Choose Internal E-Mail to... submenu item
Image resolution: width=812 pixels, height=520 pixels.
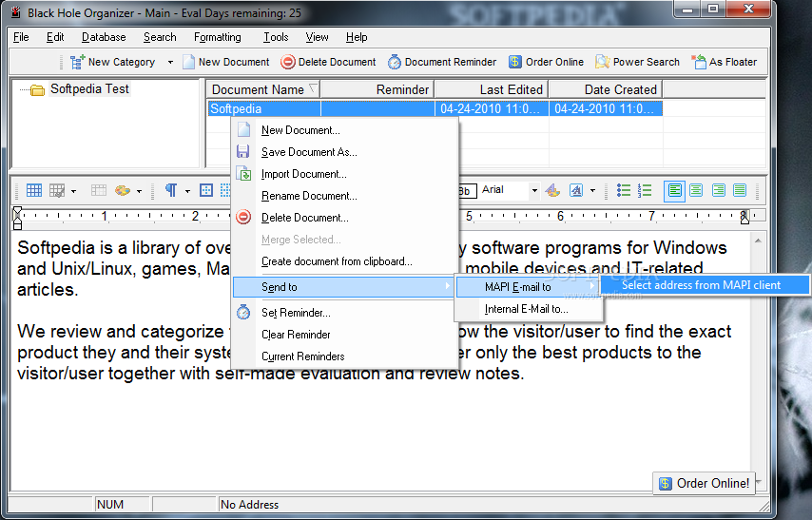tap(527, 309)
